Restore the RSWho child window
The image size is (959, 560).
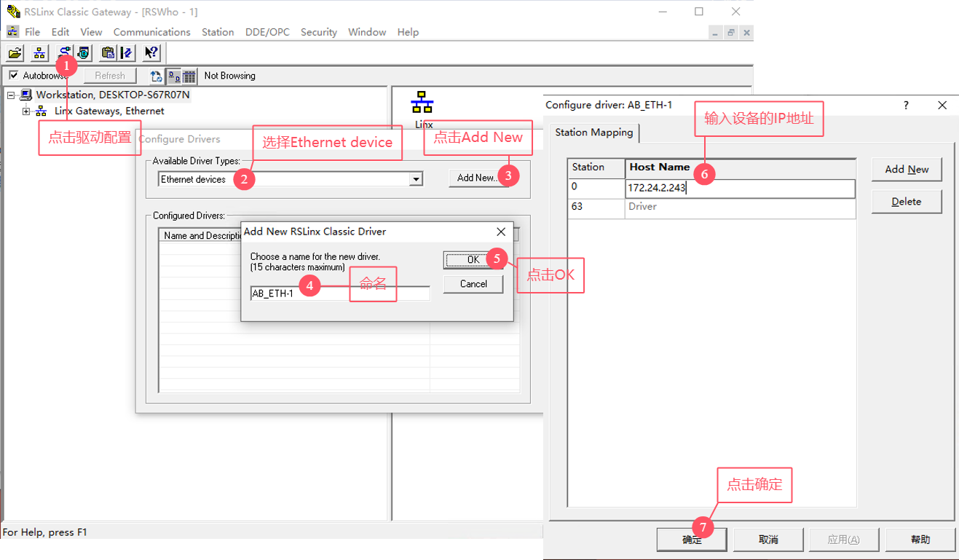pyautogui.click(x=731, y=32)
